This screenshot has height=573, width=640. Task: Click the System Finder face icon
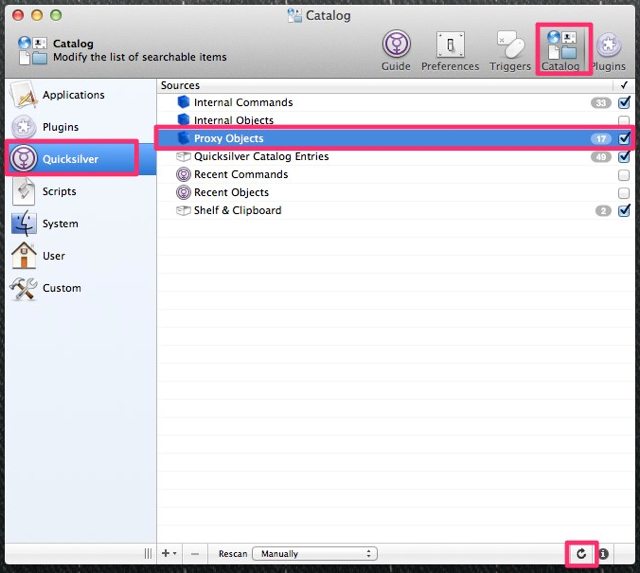coord(24,224)
